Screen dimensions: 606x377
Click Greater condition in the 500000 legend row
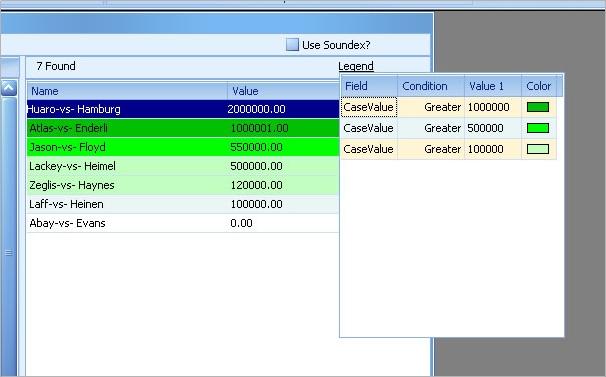point(431,128)
